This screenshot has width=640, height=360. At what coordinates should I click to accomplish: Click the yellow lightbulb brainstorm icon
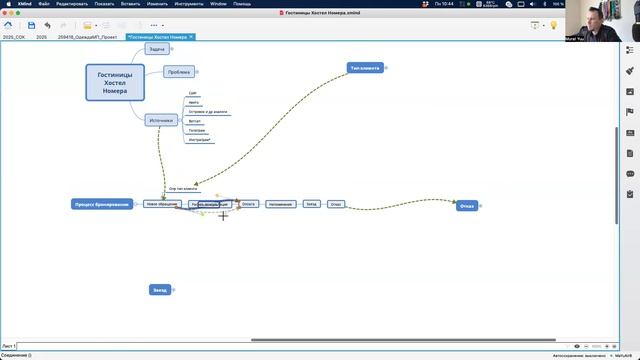(553, 25)
